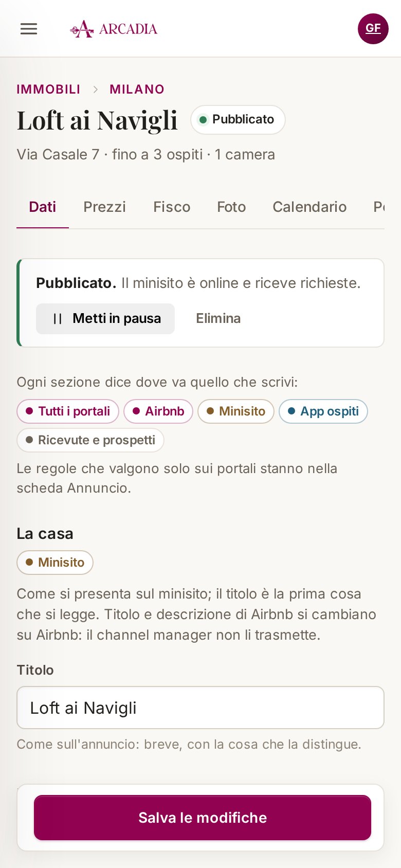Click the Arcadia logo

point(114,29)
